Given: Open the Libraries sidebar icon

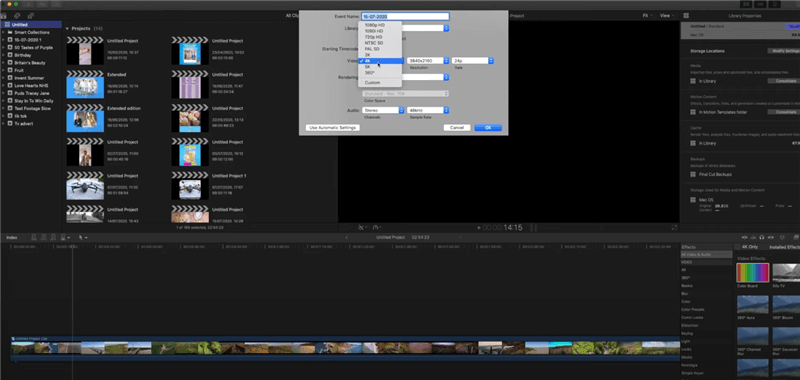Looking at the screenshot, I should click(4, 16).
